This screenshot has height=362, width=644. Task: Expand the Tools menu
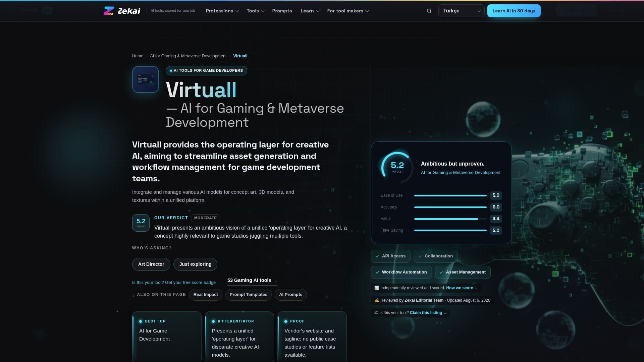coord(255,11)
